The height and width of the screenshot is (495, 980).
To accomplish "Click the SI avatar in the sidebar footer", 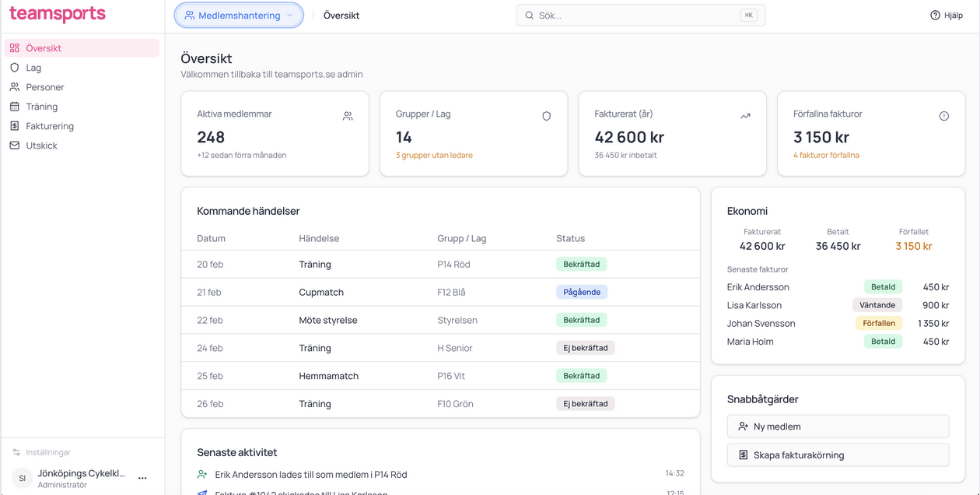I will [23, 478].
